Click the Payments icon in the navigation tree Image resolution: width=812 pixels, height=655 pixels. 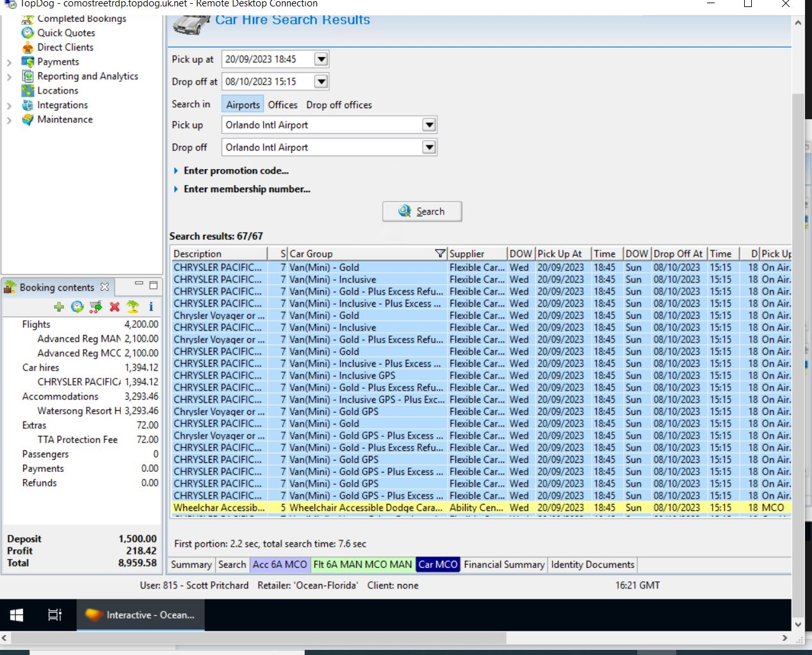click(28, 62)
